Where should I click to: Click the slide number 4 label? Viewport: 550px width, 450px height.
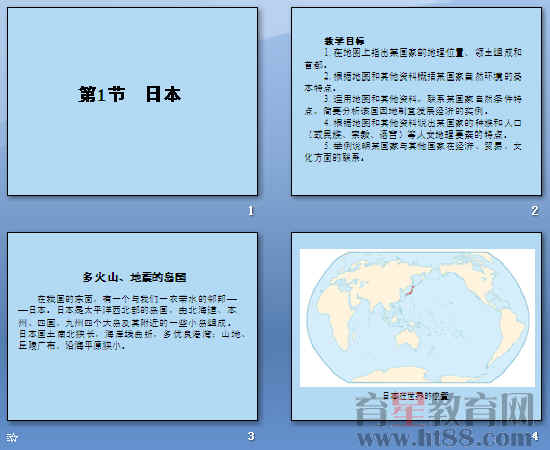[535, 436]
